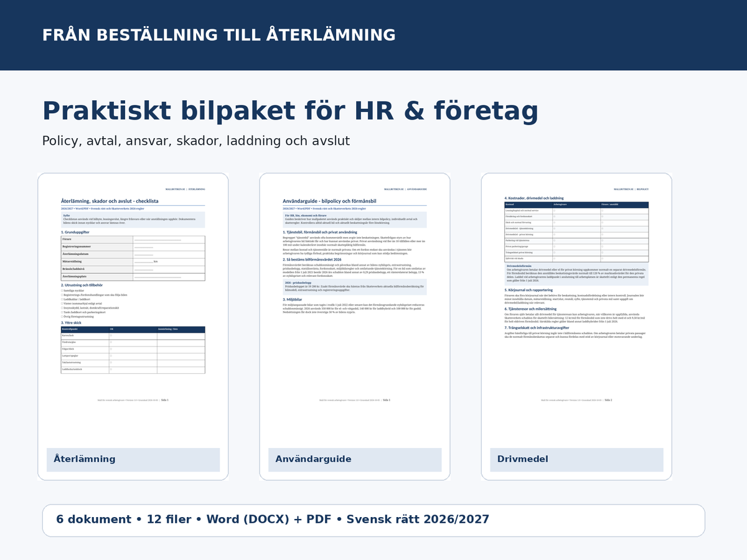Viewport: 747px width, 560px height.
Task: Tick Arbetsgivare box for 'Trängselskatt privat körning'
Action: tap(555, 253)
